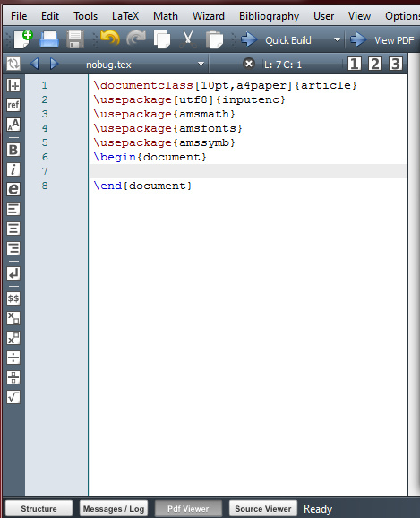Run Quick Build with the blue arrow
The width and height of the screenshot is (420, 518).
coord(249,39)
